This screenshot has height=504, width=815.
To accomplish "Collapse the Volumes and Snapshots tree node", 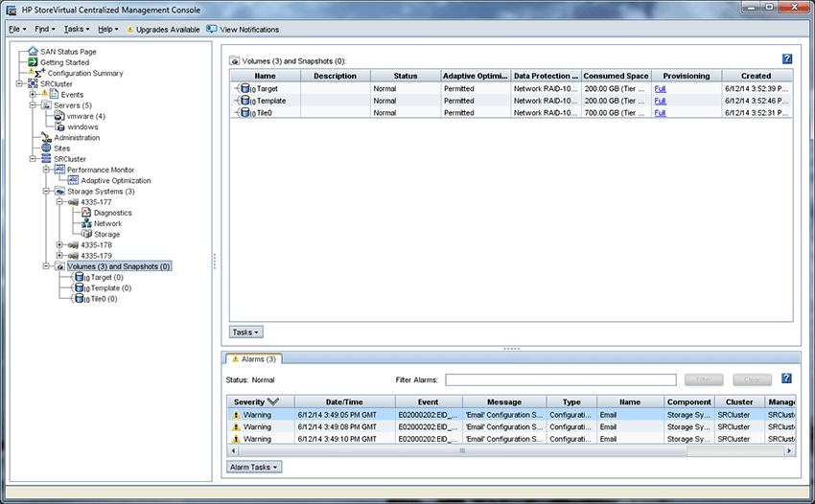I will click(x=46, y=266).
